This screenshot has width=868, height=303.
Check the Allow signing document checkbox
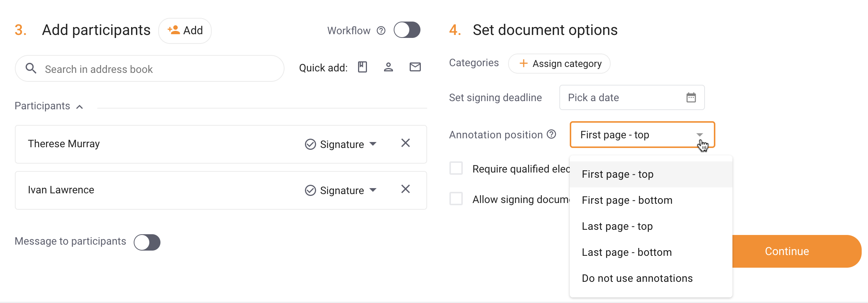click(456, 199)
